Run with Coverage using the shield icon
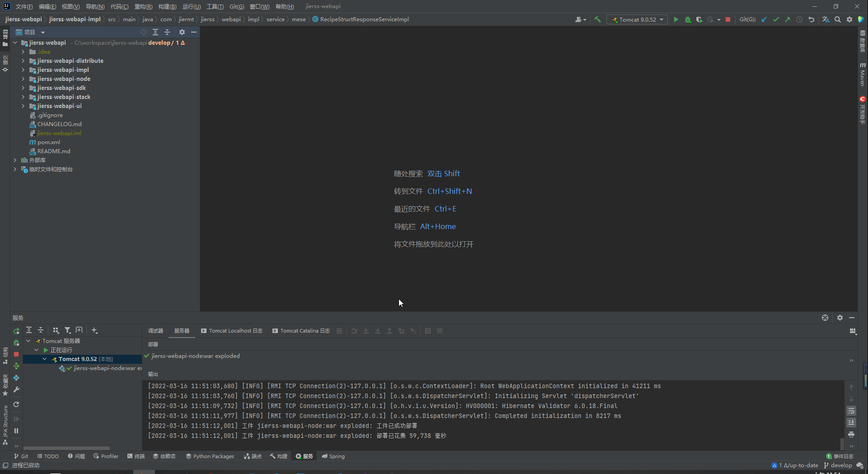The width and height of the screenshot is (868, 474). coord(699,19)
